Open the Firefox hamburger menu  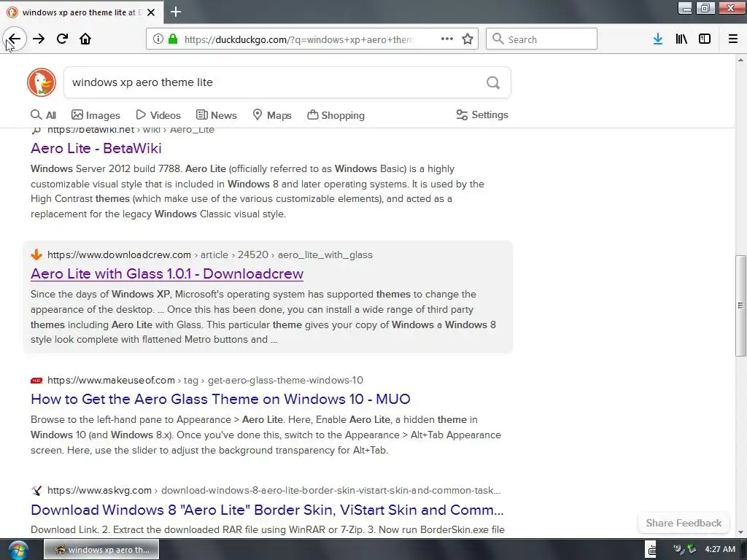pos(733,39)
